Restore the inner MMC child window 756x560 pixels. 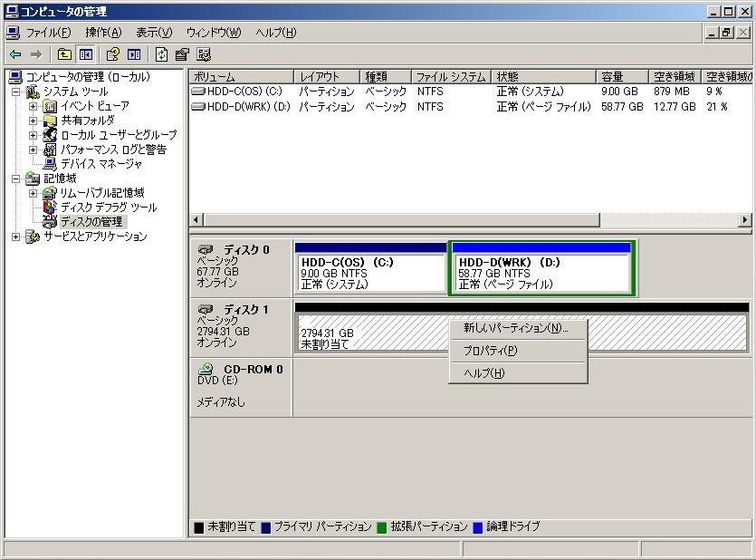[726, 33]
